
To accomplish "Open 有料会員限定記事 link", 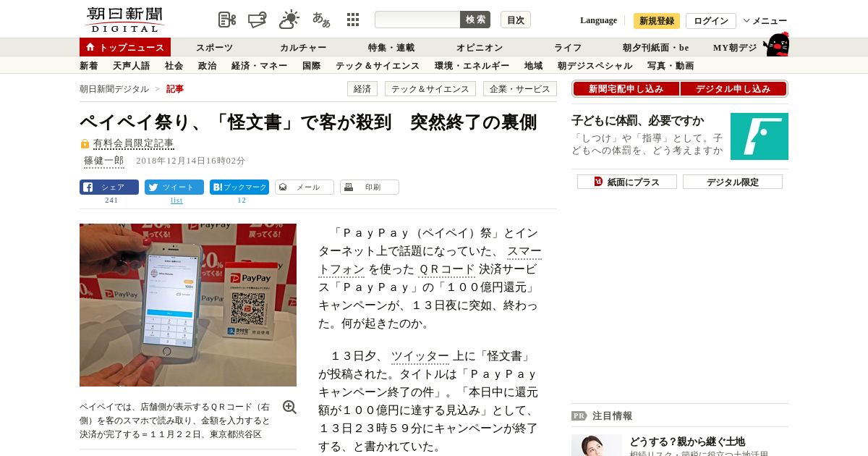I will tap(134, 144).
